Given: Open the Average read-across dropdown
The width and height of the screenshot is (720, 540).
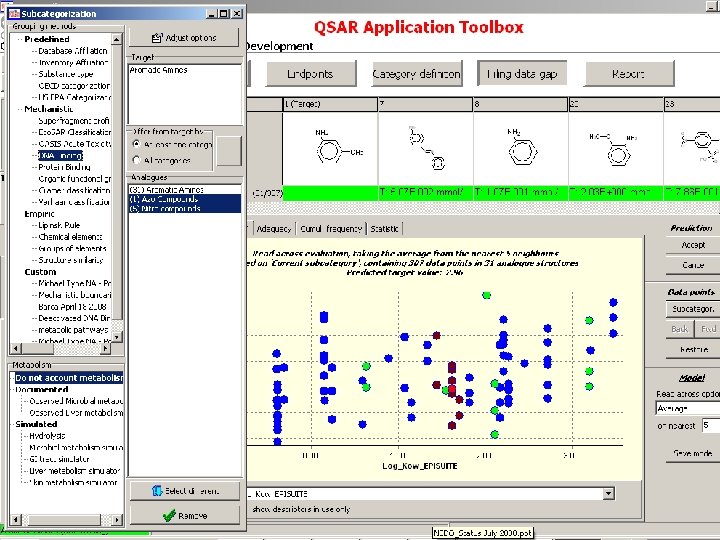Looking at the screenshot, I should click(x=687, y=408).
